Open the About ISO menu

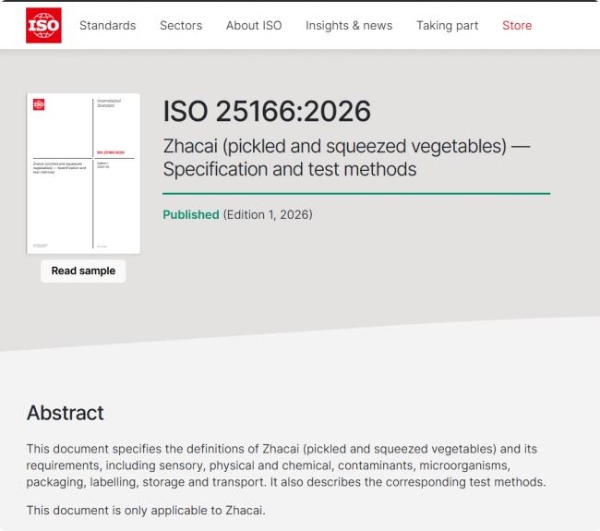(254, 26)
